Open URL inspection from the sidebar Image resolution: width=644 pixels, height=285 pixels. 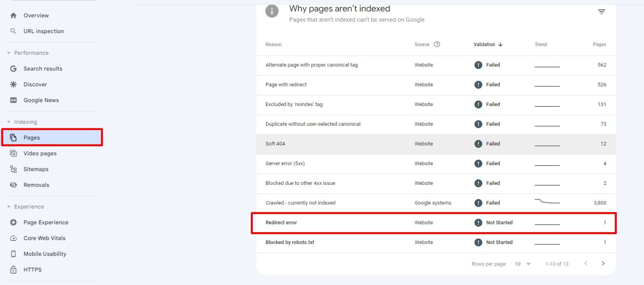click(x=43, y=31)
